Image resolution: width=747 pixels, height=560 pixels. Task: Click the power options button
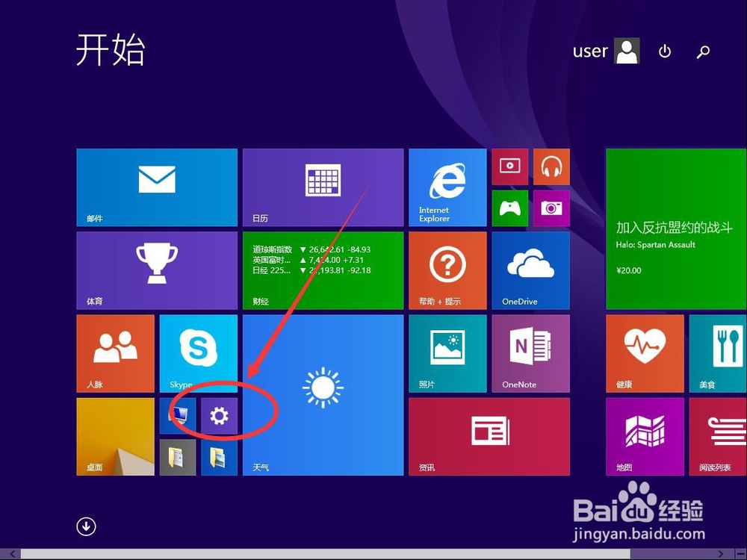665,51
